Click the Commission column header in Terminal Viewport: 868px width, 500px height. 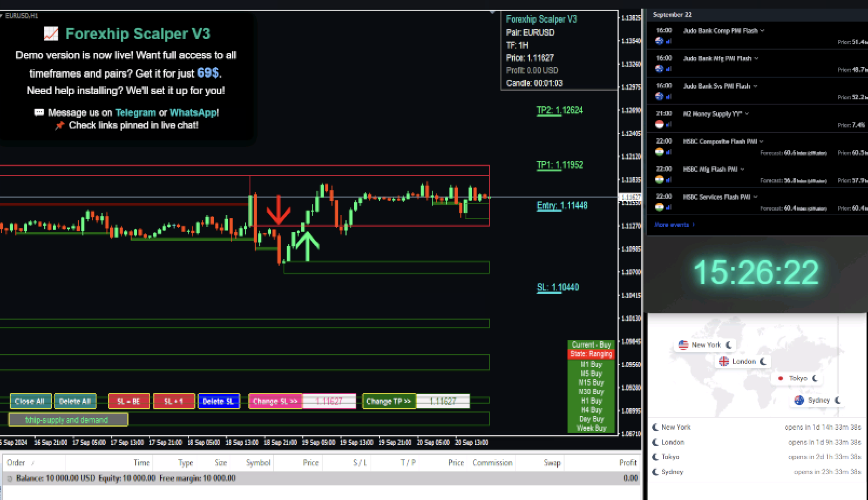click(x=492, y=463)
